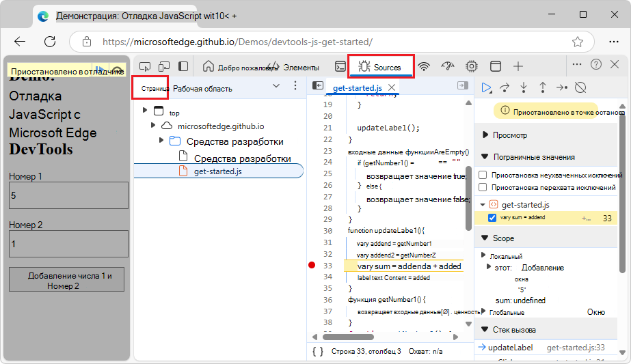Hide the navigator pane
This screenshot has height=364, width=631.
318,85
